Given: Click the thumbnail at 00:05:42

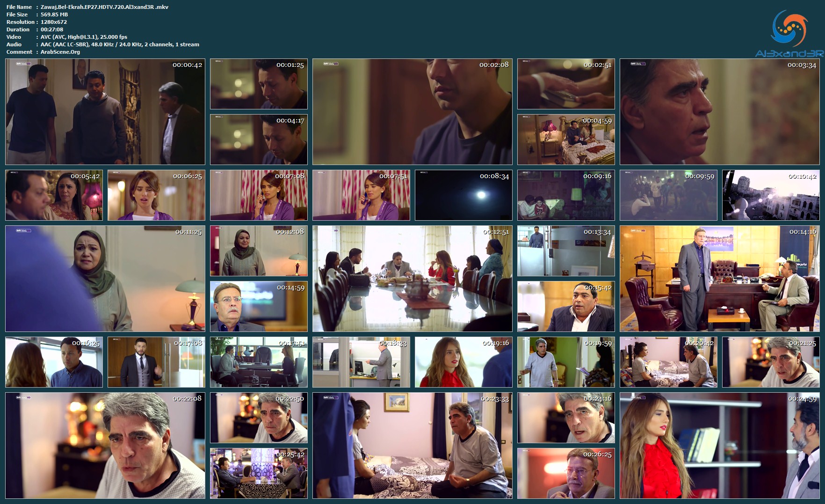Looking at the screenshot, I should click(54, 195).
